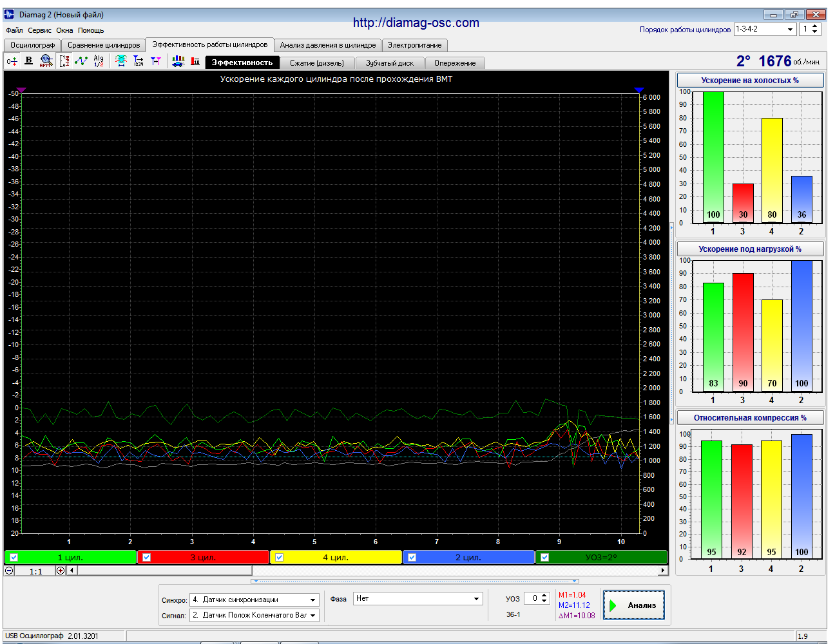This screenshot has width=835, height=644.
Task: Open the Файл menu
Action: coord(14,30)
